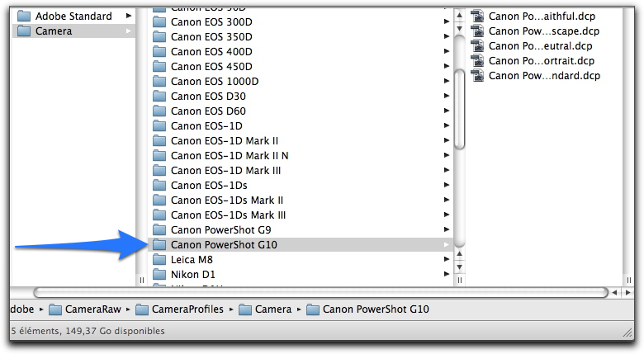Click the 'Canon EOS-1D Mark III' folder name
This screenshot has width=644, height=354.
point(226,171)
